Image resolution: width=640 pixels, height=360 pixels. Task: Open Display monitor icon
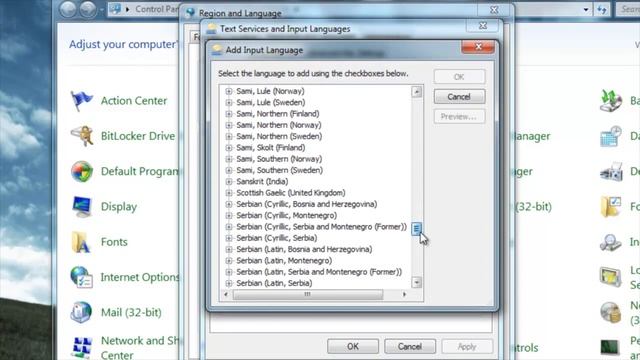(x=82, y=207)
